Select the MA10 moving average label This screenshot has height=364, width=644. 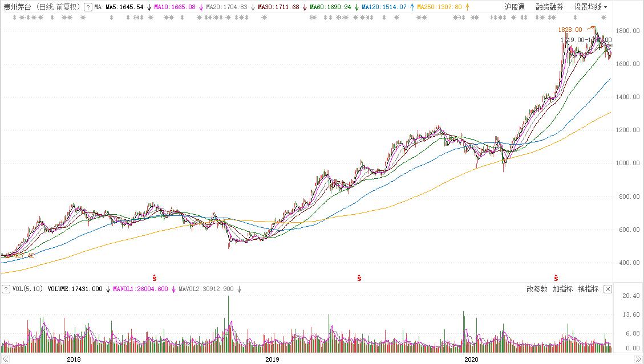175,7
